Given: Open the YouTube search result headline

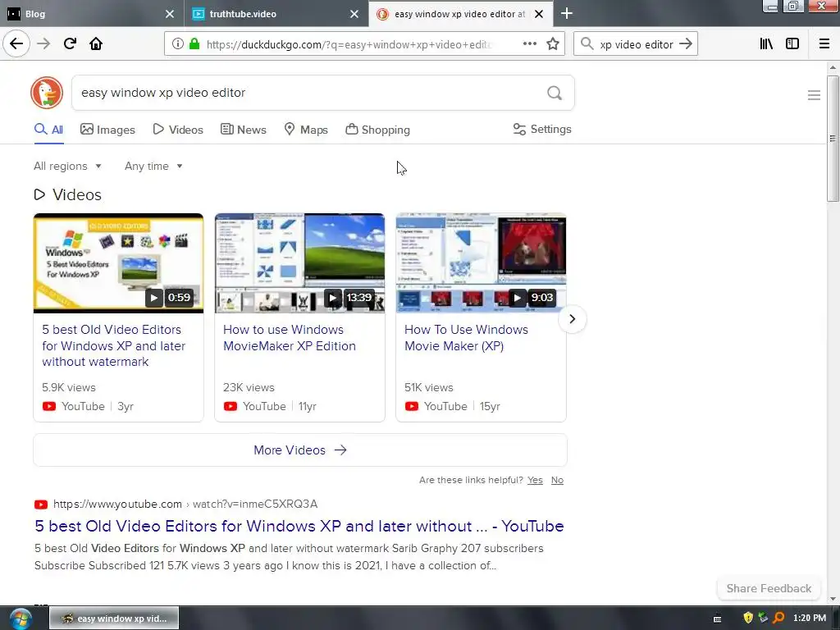Looking at the screenshot, I should pyautogui.click(x=299, y=526).
